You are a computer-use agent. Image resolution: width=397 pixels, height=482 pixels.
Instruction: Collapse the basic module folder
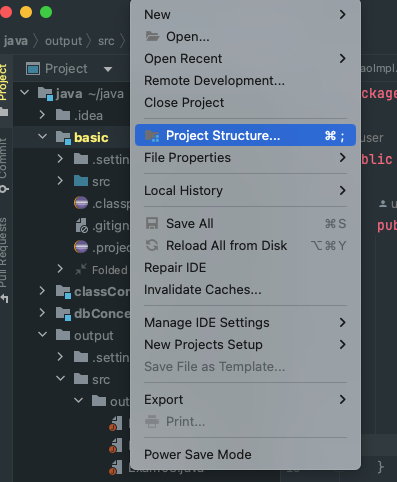tap(42, 136)
